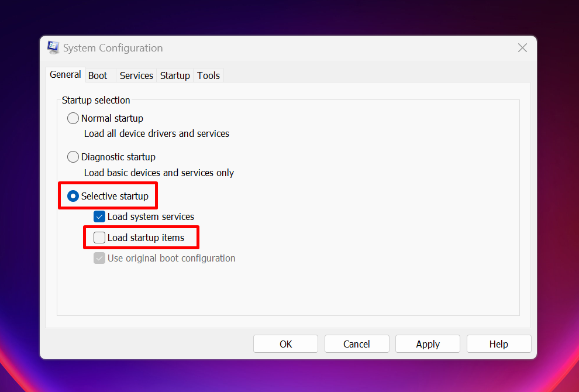Uncheck Load system services
The image size is (579, 392).
[x=99, y=216]
